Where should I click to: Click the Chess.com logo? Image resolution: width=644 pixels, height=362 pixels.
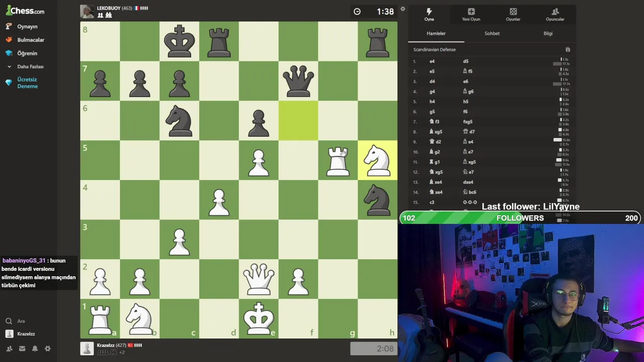pos(25,11)
